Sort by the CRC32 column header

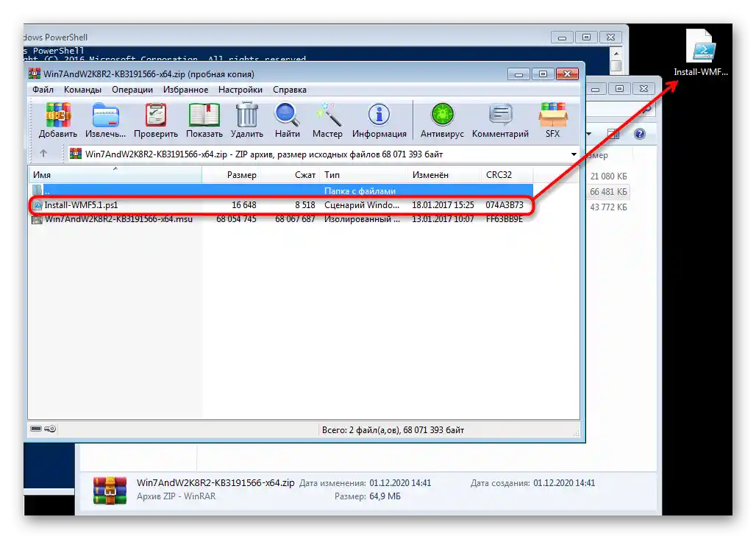pos(507,175)
